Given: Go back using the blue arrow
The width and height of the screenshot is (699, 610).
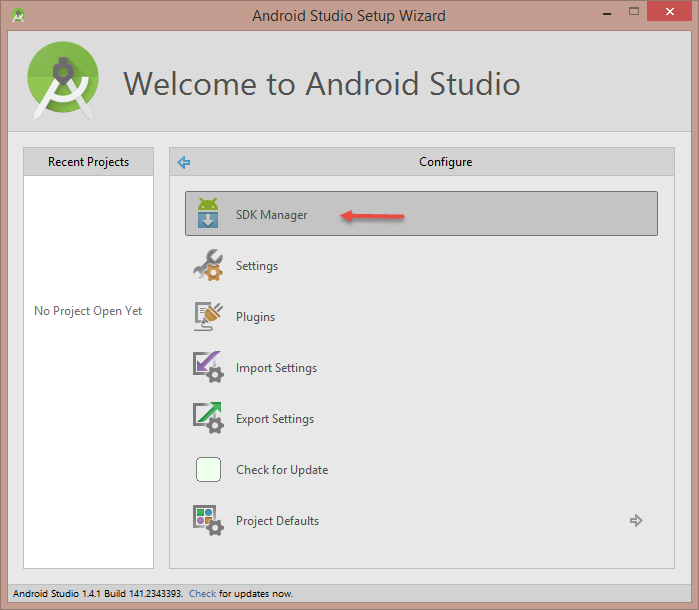Looking at the screenshot, I should click(x=183, y=162).
